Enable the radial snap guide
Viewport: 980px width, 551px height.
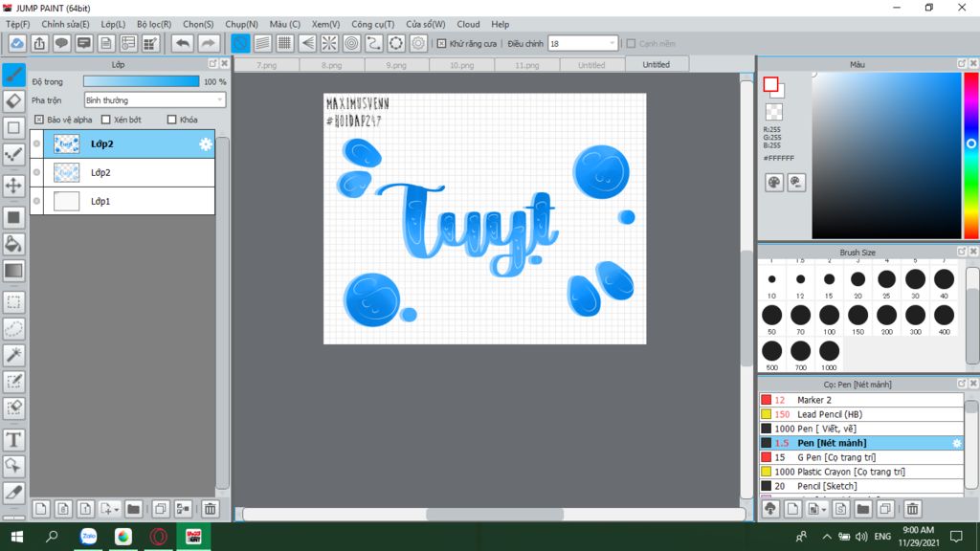329,43
